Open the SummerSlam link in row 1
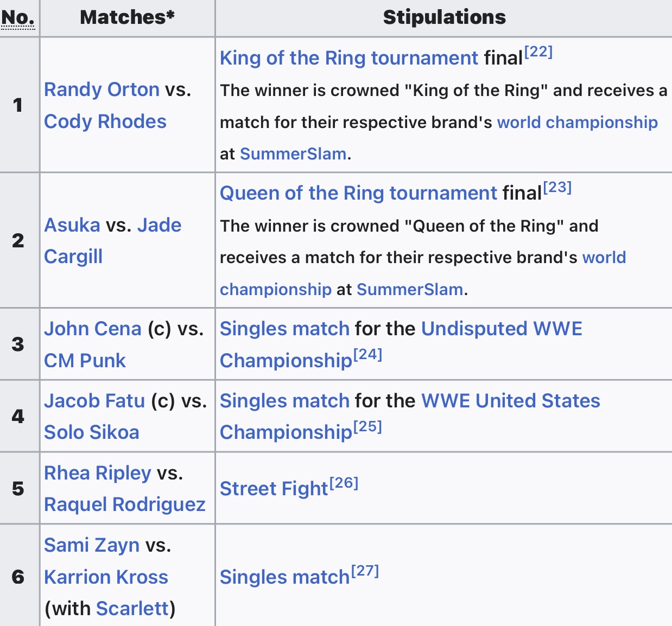The image size is (672, 626). point(293,154)
